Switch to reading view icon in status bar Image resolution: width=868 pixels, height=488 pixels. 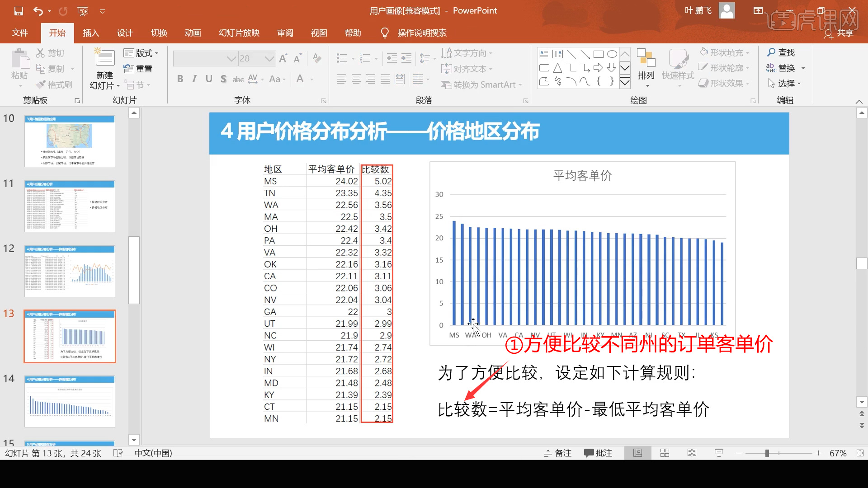click(692, 453)
